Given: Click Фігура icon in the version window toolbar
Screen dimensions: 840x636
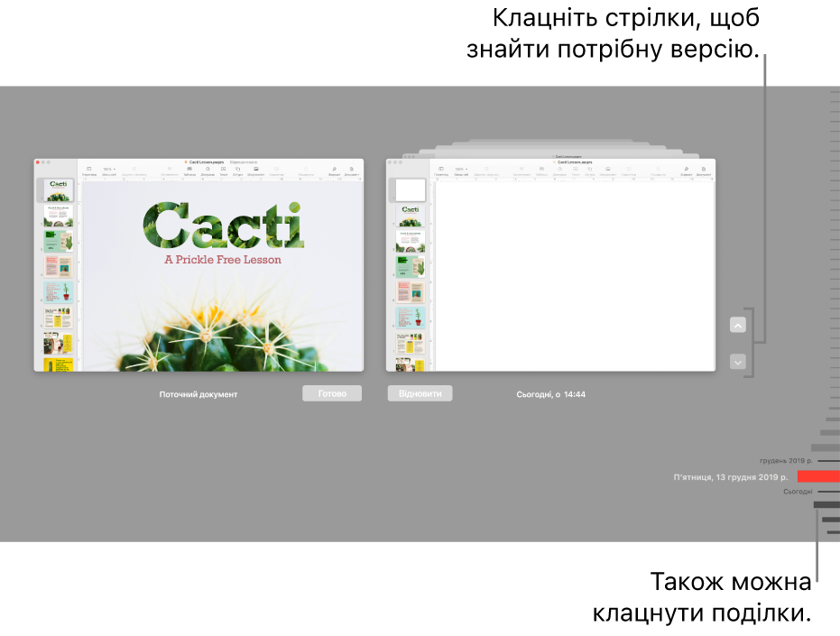Looking at the screenshot, I should (x=590, y=169).
